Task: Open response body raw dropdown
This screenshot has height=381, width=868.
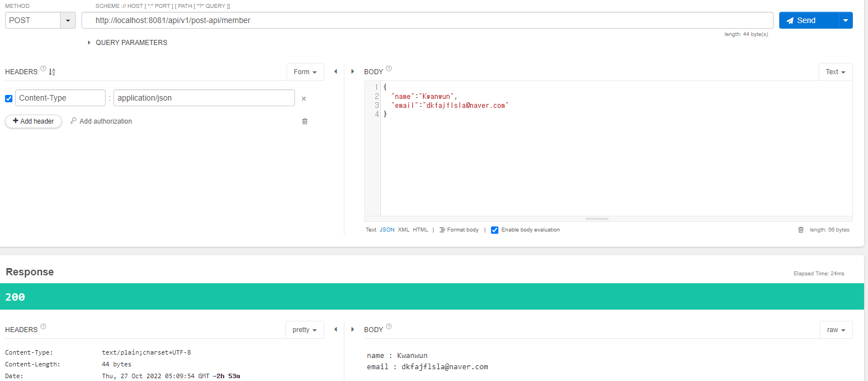Action: 836,330
